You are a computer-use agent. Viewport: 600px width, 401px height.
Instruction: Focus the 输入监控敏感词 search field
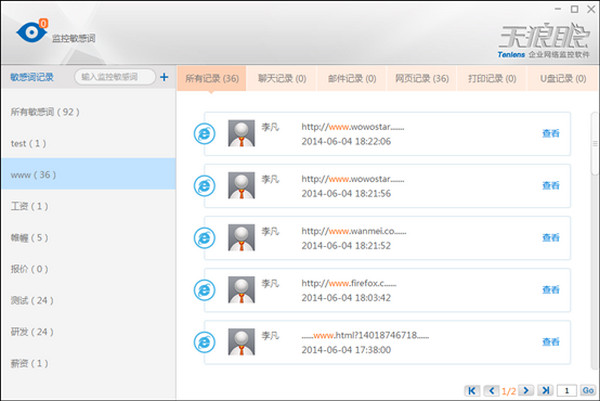point(114,77)
